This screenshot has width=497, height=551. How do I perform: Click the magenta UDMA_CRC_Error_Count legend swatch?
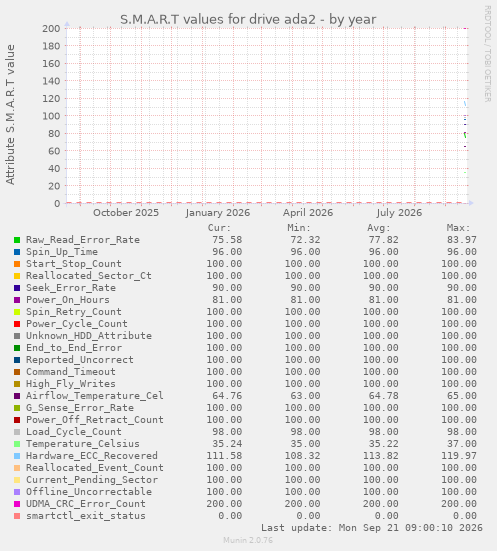pos(17,504)
